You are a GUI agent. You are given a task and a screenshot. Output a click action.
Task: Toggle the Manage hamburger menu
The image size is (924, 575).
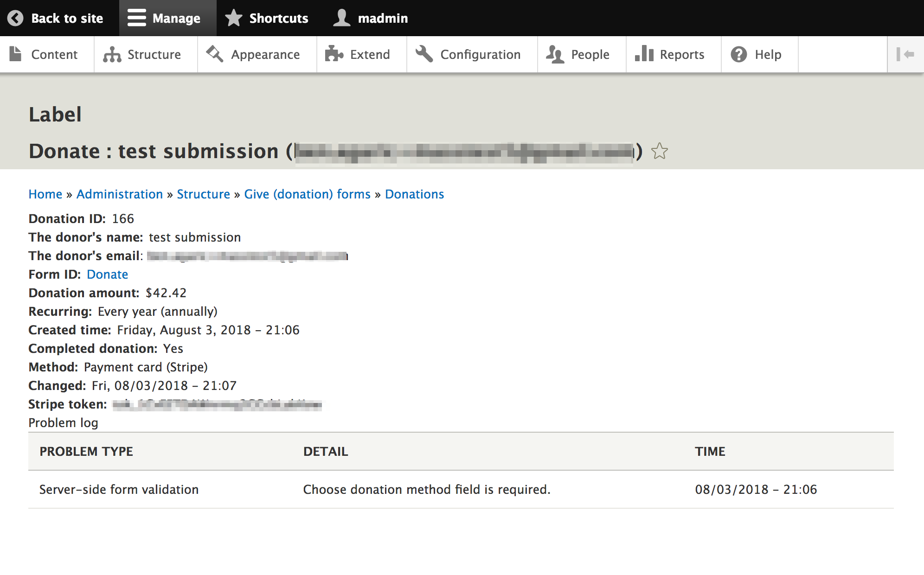tap(136, 18)
